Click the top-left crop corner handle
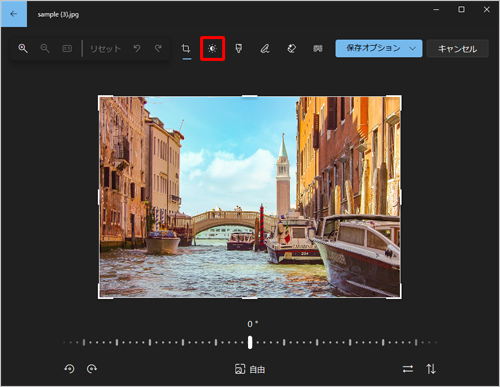This screenshot has width=500, height=387. click(x=100, y=97)
